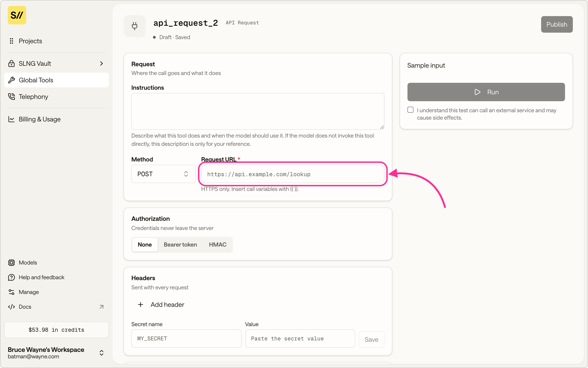Focus the Secret name MY_SECRET field
The width and height of the screenshot is (588, 368).
186,339
